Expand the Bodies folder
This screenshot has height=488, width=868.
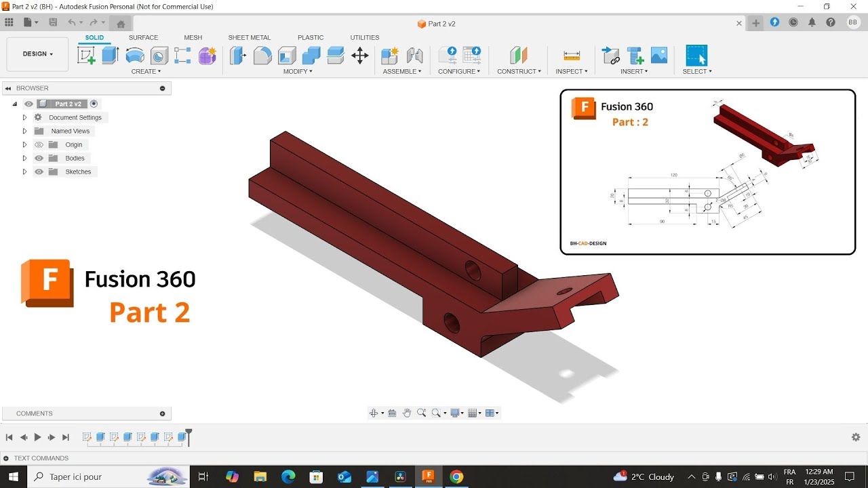pyautogui.click(x=24, y=158)
